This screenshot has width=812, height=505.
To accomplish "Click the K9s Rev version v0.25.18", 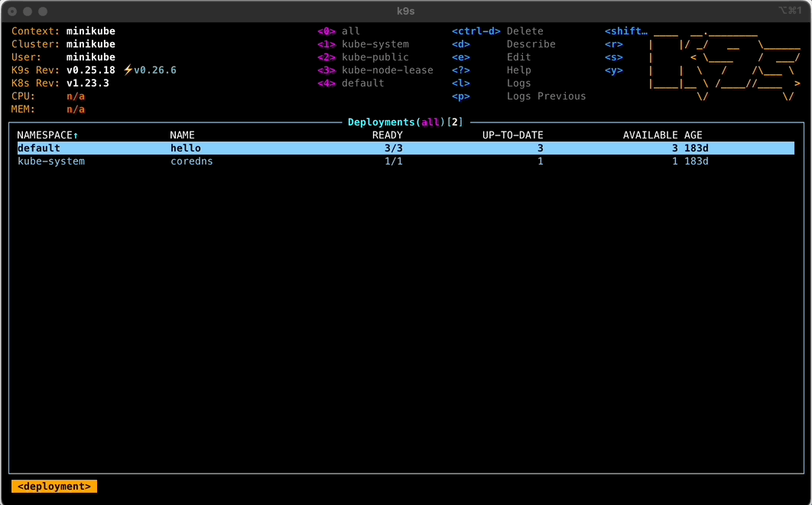I will (91, 70).
